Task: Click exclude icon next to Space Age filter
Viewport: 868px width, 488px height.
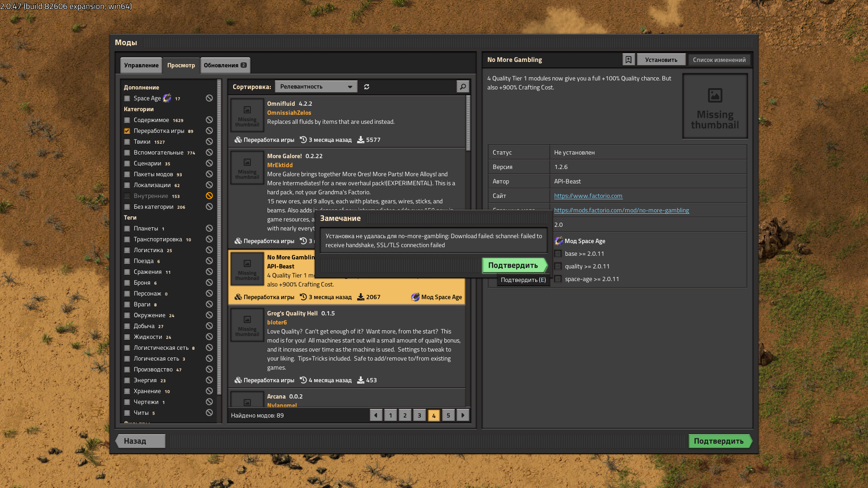Action: coord(209,98)
